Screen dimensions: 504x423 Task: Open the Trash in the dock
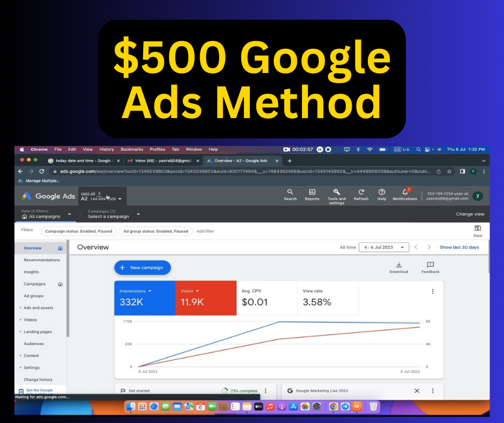tap(373, 406)
